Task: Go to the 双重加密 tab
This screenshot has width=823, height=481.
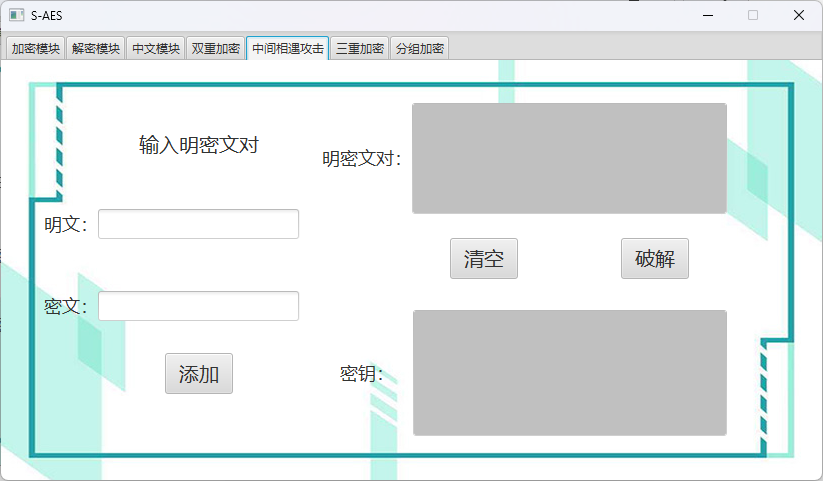Action: (x=216, y=48)
